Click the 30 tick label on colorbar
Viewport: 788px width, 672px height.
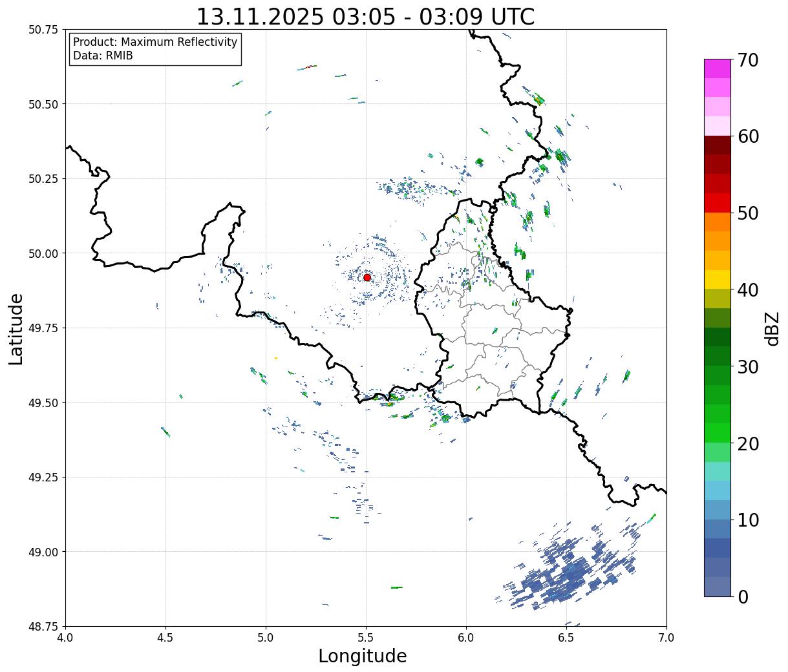coord(748,367)
